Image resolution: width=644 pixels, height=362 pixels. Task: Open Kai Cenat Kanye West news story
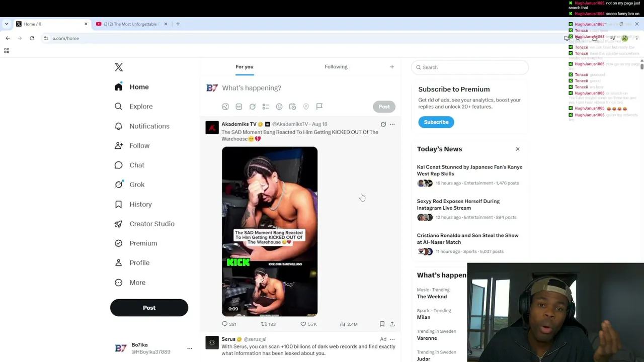coord(469,170)
